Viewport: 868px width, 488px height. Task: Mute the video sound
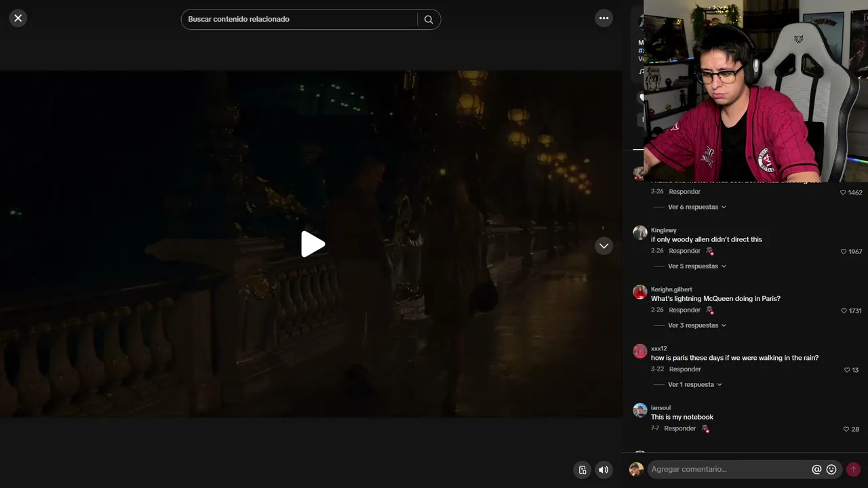coord(604,470)
